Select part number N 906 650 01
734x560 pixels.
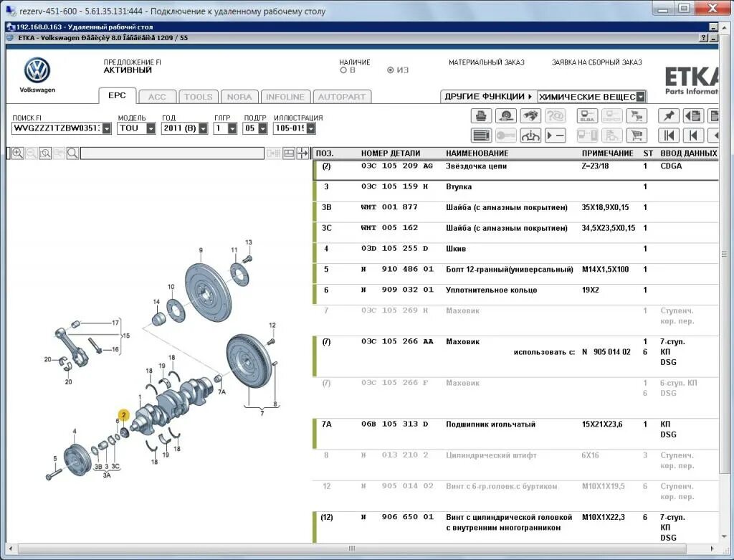(397, 517)
